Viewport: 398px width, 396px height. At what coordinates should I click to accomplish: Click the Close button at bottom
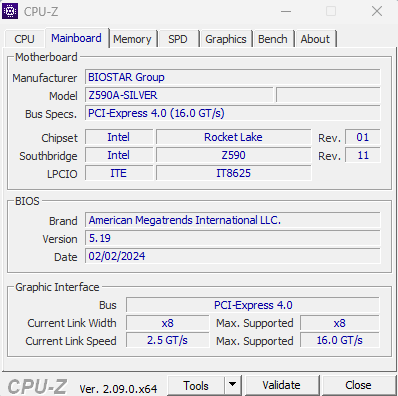click(358, 385)
